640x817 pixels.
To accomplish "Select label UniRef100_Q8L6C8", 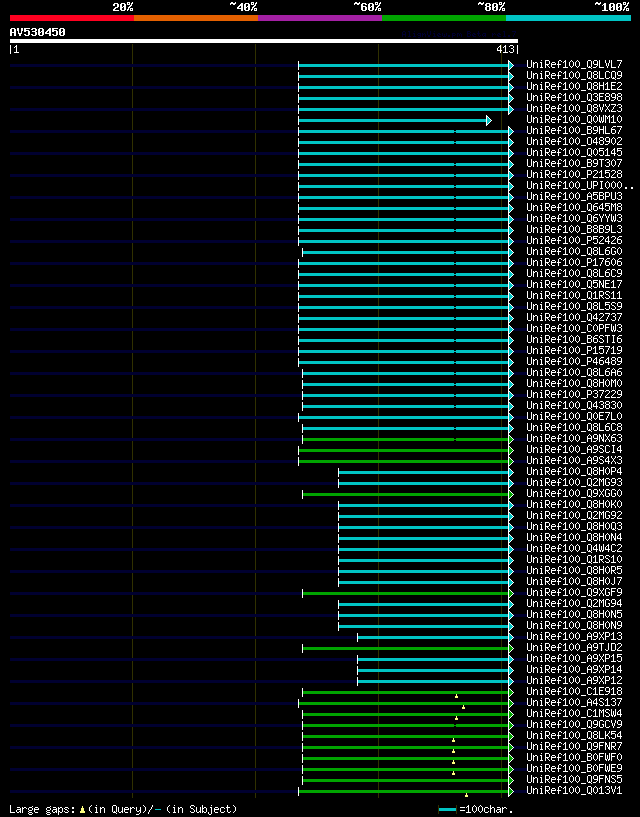I will pyautogui.click(x=574, y=427).
